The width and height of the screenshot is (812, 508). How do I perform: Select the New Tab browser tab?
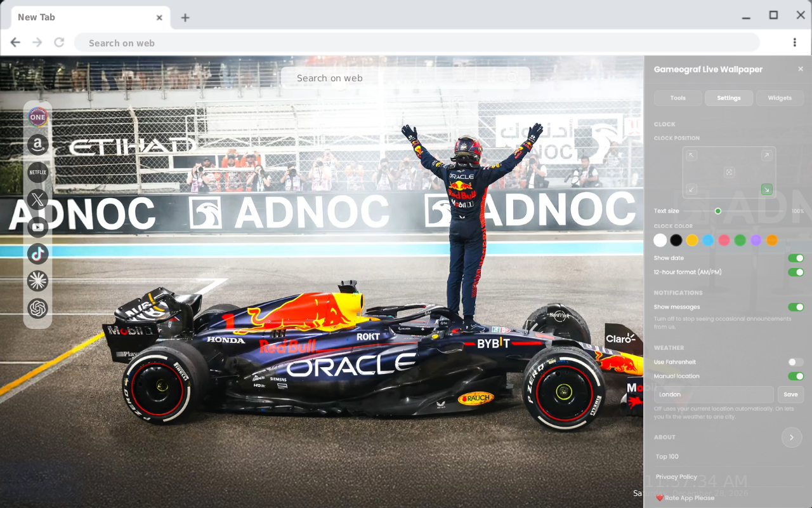pyautogui.click(x=91, y=18)
